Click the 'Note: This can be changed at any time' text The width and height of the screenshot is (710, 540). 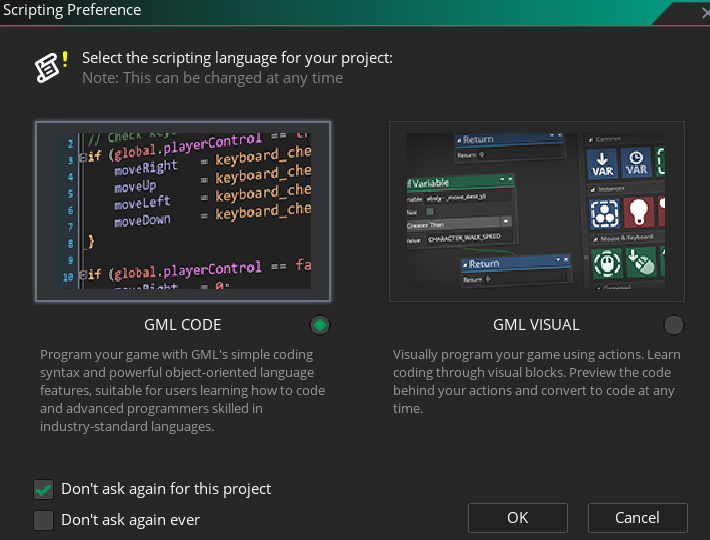click(x=212, y=78)
